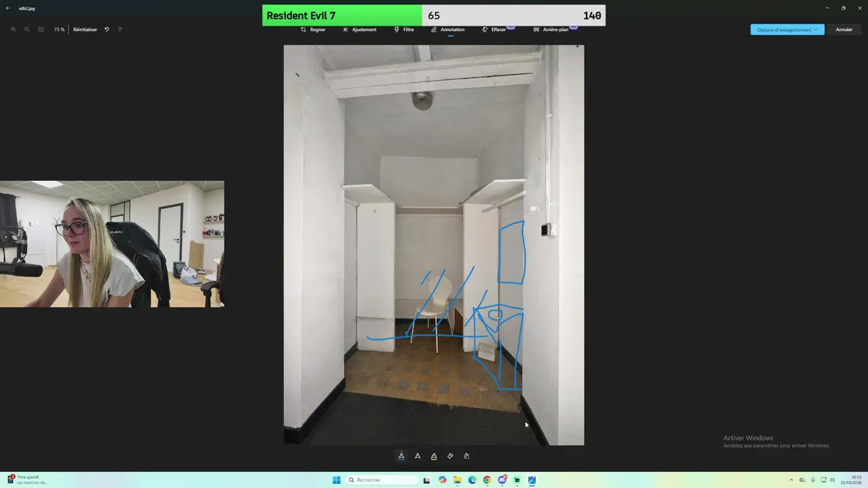Screen dimensions: 868x488
Task: Open the Rogner crop tab
Action: (x=313, y=30)
